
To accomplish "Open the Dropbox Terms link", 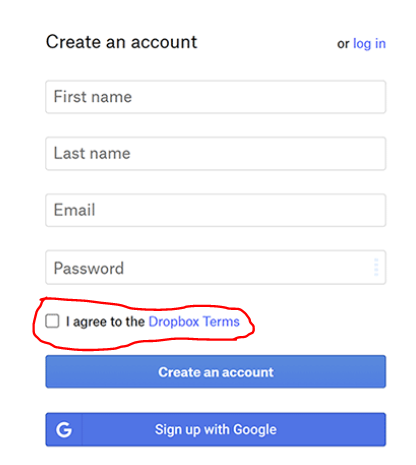I will point(194,322).
